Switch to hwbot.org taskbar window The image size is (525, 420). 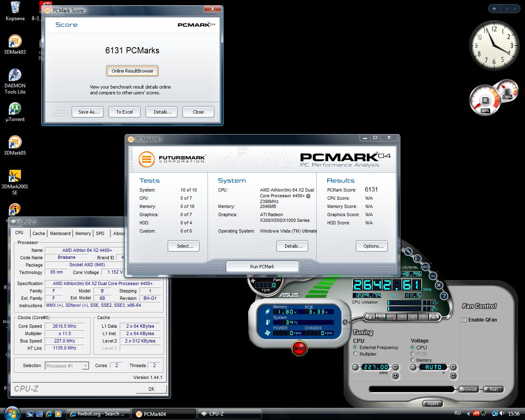98,414
